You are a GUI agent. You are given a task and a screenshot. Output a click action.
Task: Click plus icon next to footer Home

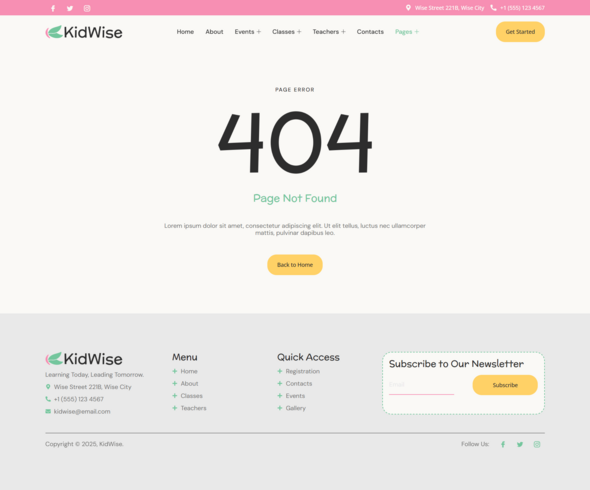175,371
